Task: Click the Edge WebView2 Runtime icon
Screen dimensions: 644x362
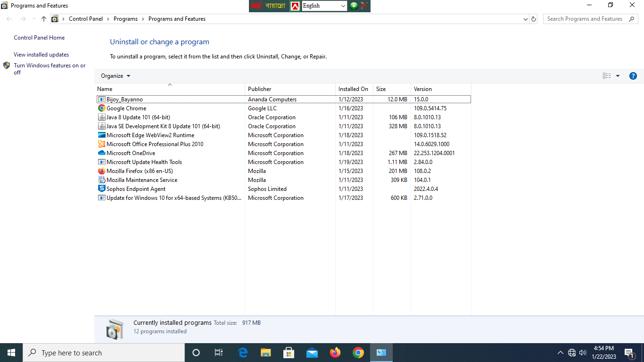Action: [x=101, y=135]
